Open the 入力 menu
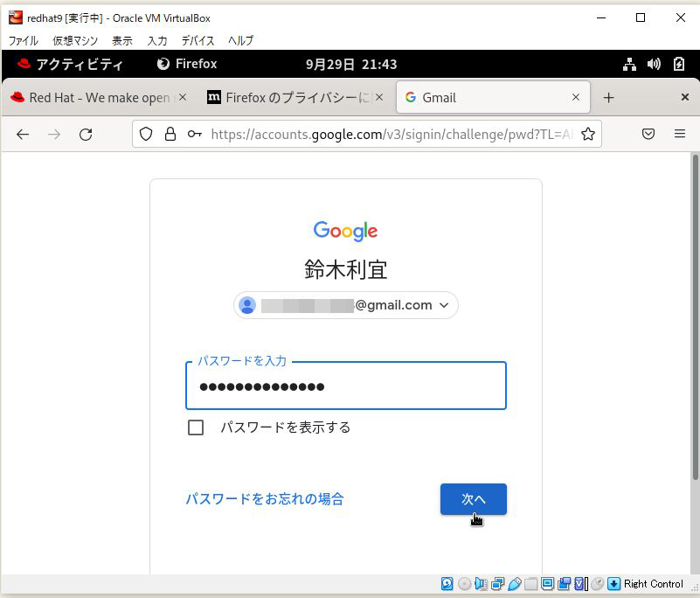 click(x=157, y=40)
